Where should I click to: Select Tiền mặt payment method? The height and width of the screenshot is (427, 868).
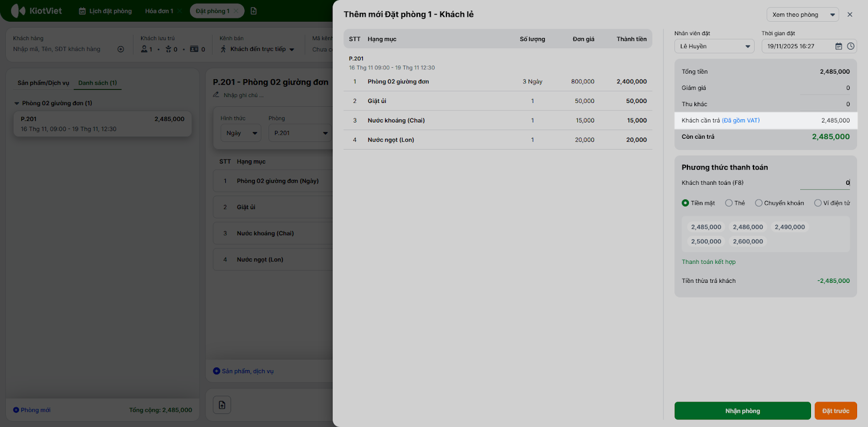click(686, 203)
